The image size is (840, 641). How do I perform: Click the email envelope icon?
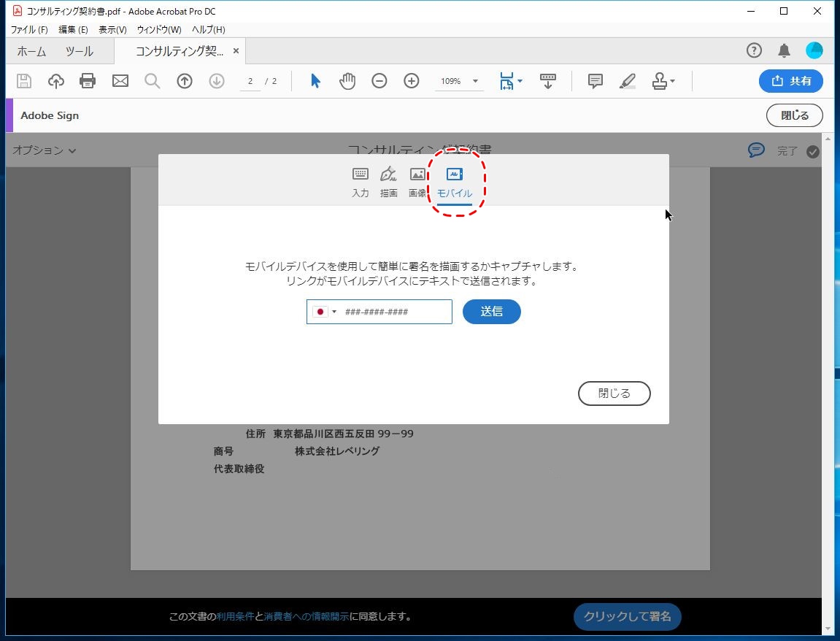[x=120, y=81]
